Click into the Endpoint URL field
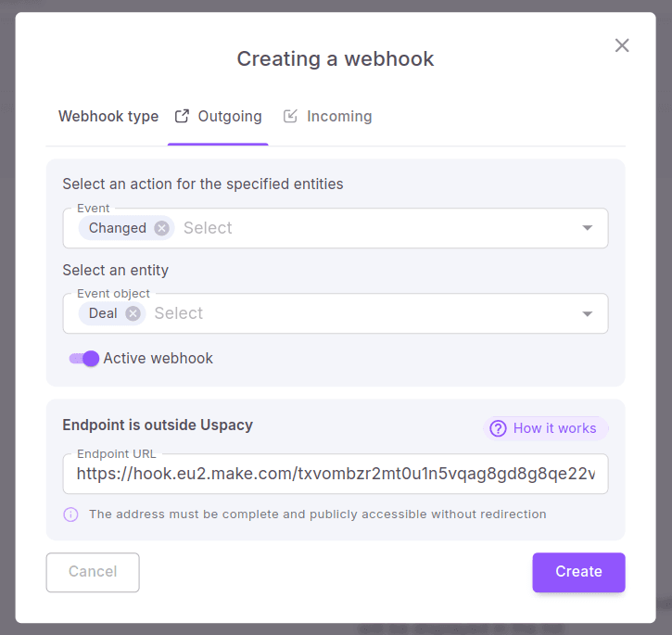This screenshot has width=672, height=635. pyautogui.click(x=336, y=475)
